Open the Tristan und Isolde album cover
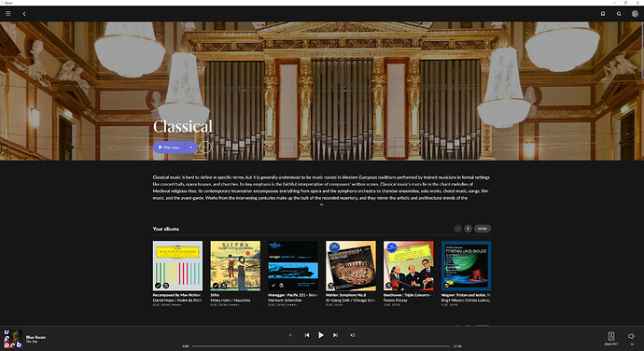 [x=466, y=266]
